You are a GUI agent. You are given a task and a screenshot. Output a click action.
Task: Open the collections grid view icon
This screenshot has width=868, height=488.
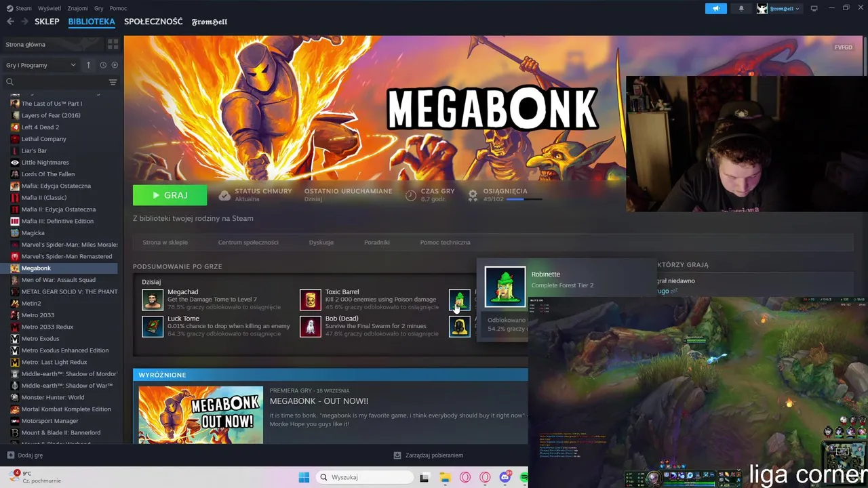coord(113,44)
